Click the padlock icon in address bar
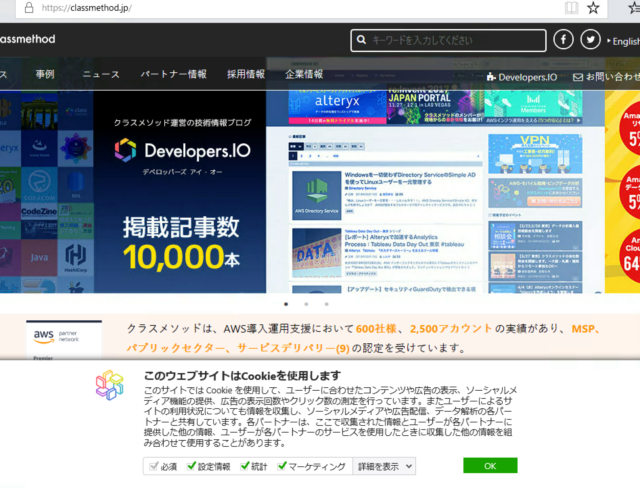Screen dimensions: 640x488 click(x=29, y=8)
